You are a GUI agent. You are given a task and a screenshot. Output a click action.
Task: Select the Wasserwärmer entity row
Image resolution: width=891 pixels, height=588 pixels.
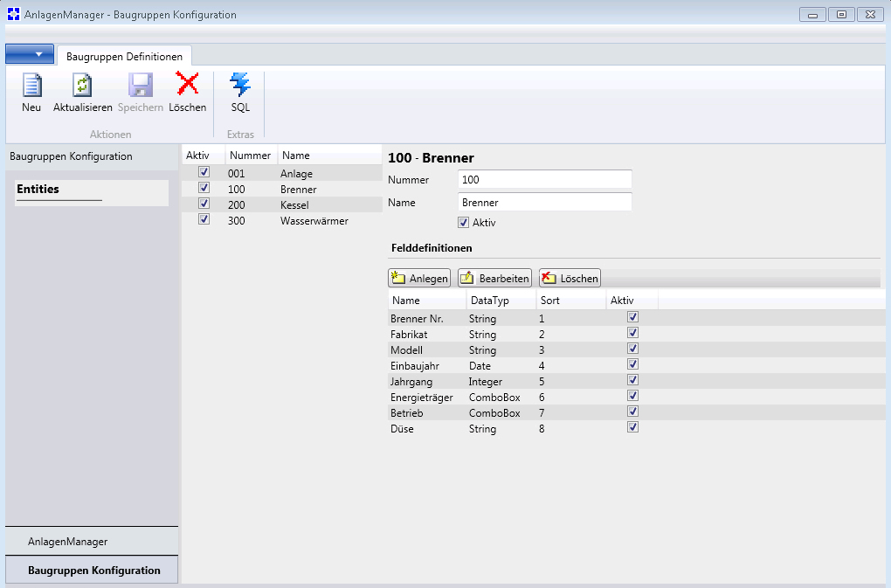pyautogui.click(x=282, y=221)
